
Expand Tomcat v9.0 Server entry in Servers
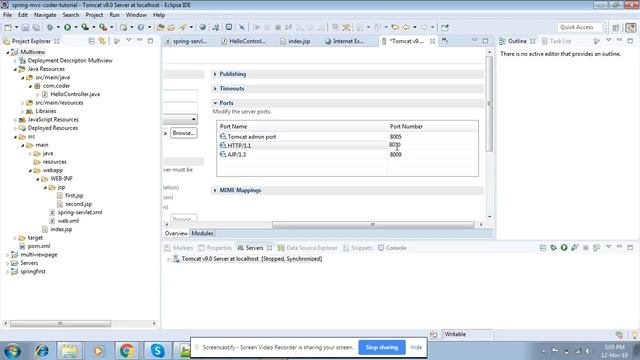coord(169,259)
